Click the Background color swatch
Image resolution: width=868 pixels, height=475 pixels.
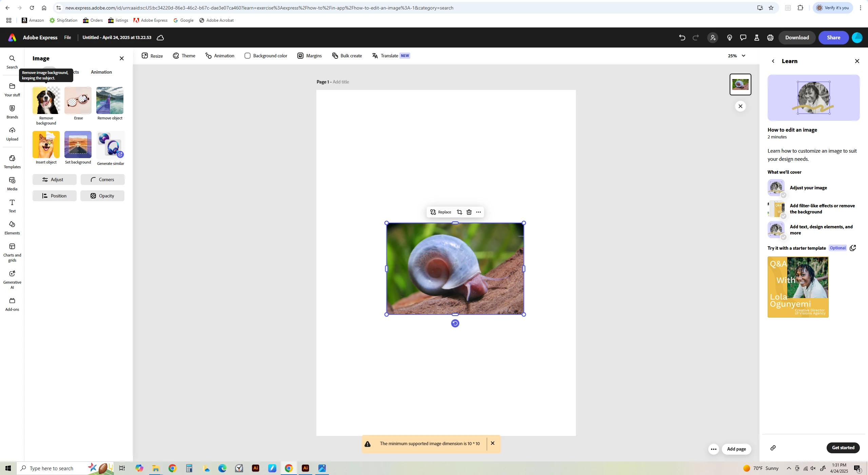click(x=248, y=56)
